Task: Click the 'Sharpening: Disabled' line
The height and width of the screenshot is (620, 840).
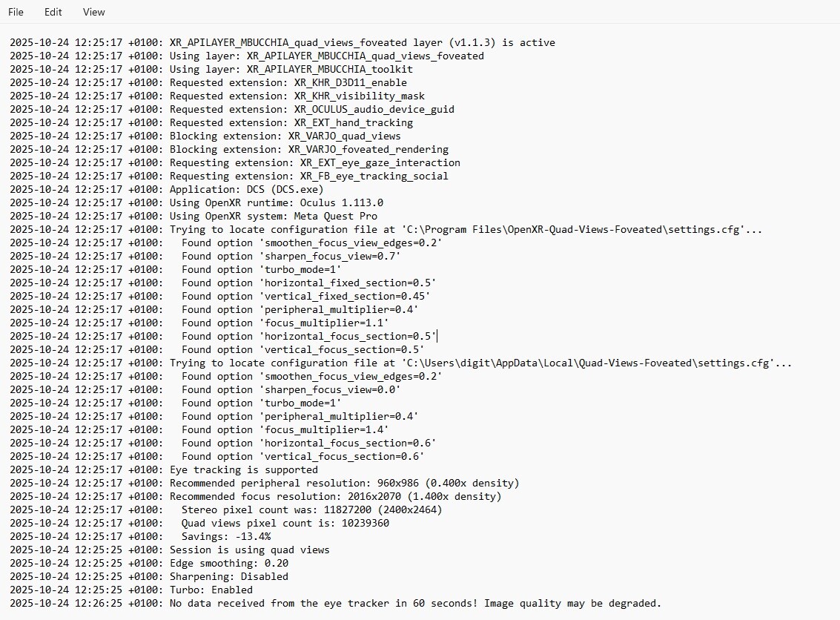Action: click(x=229, y=576)
